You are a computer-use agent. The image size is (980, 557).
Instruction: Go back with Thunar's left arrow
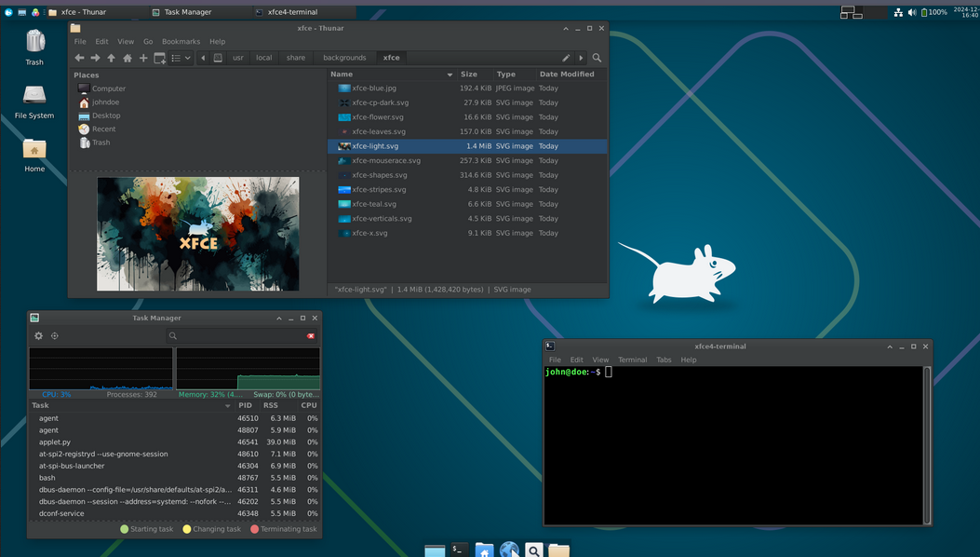point(79,58)
